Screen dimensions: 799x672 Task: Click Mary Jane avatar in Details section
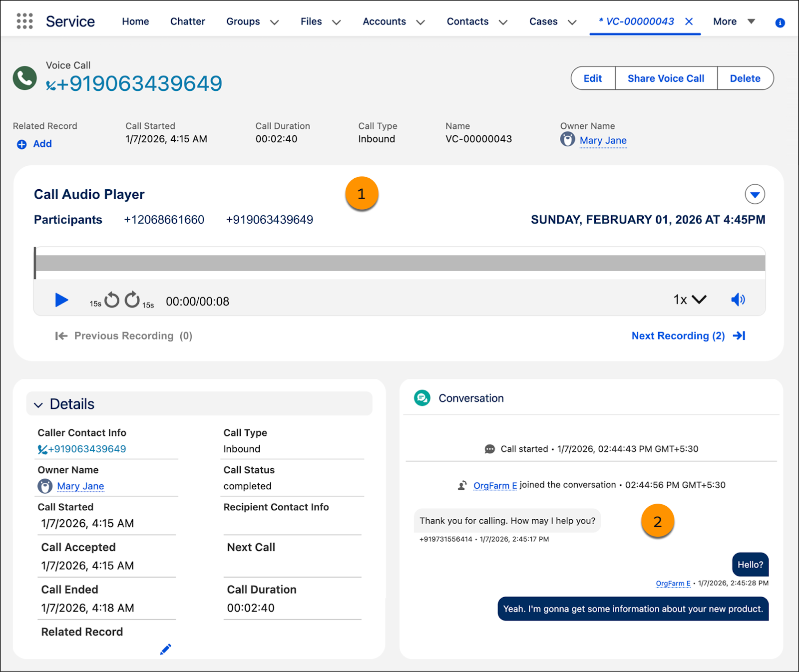45,486
